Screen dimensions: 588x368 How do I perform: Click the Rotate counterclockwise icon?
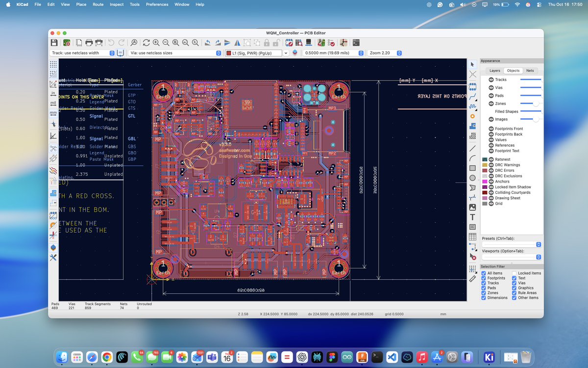point(208,43)
